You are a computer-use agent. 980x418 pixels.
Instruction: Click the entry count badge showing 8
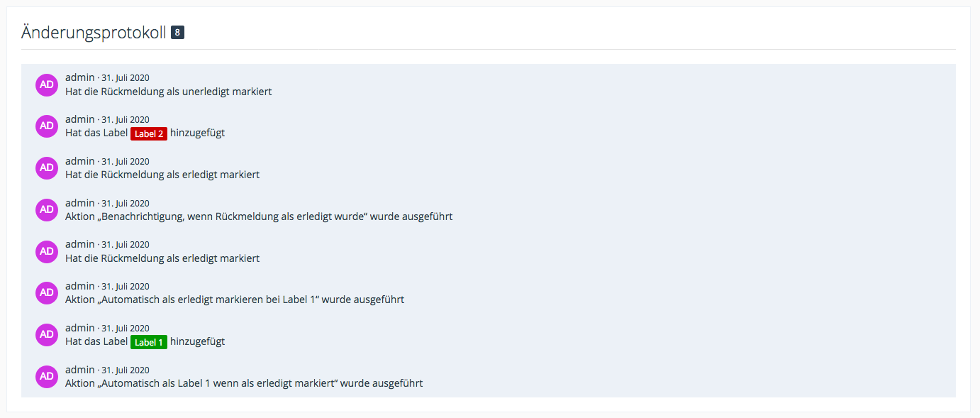(x=177, y=33)
